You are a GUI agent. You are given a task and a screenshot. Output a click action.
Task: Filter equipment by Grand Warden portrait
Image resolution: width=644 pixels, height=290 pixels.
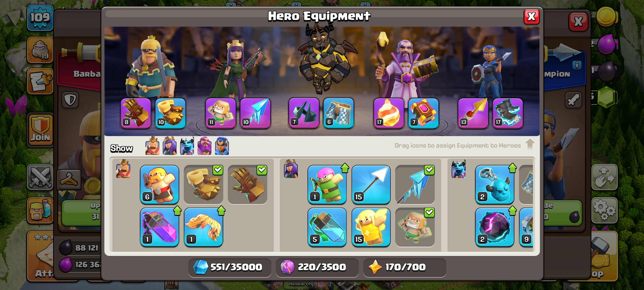pyautogui.click(x=204, y=146)
